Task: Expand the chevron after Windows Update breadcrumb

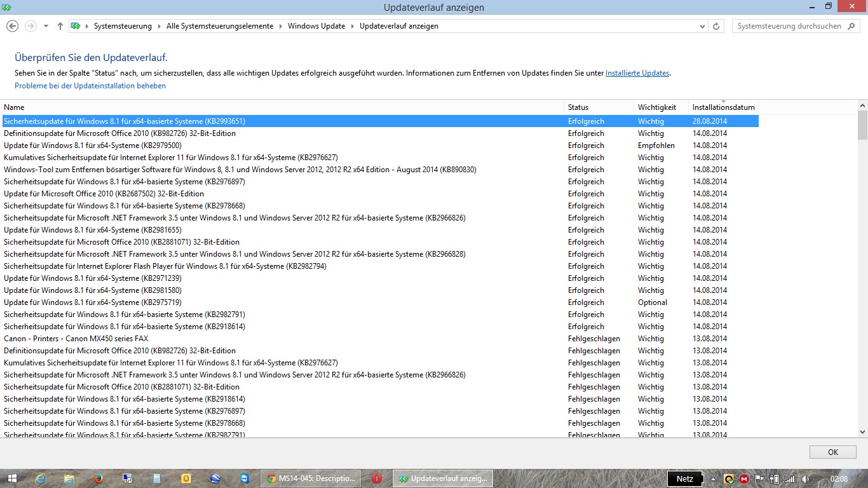Action: [x=353, y=26]
